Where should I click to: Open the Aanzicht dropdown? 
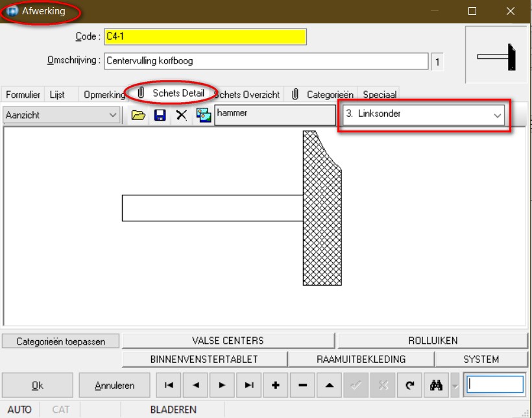point(62,115)
